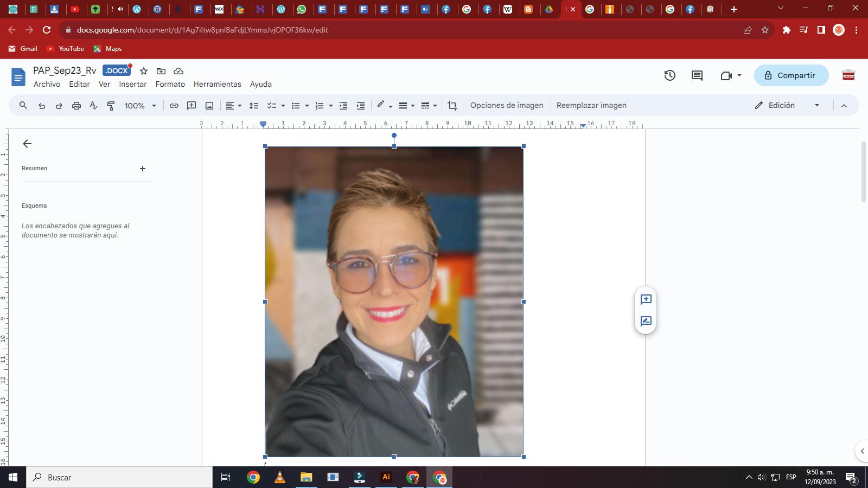Screen dimensions: 868x488
Task: Click the insert link icon
Action: point(174,106)
